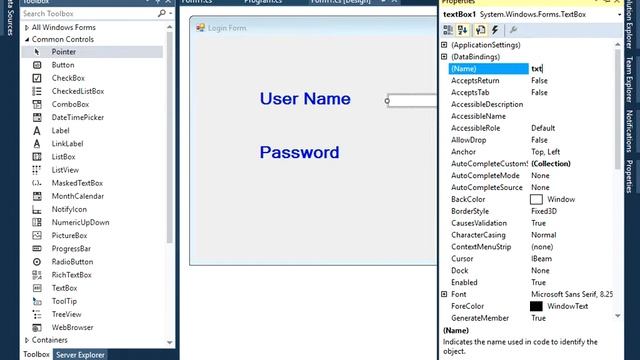This screenshot has width=640, height=360.
Task: Expand the Font property node
Action: pos(444,294)
